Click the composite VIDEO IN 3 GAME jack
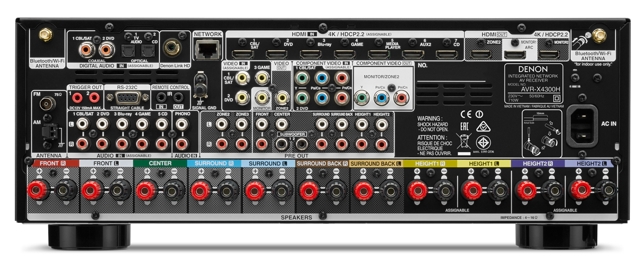 (262, 79)
